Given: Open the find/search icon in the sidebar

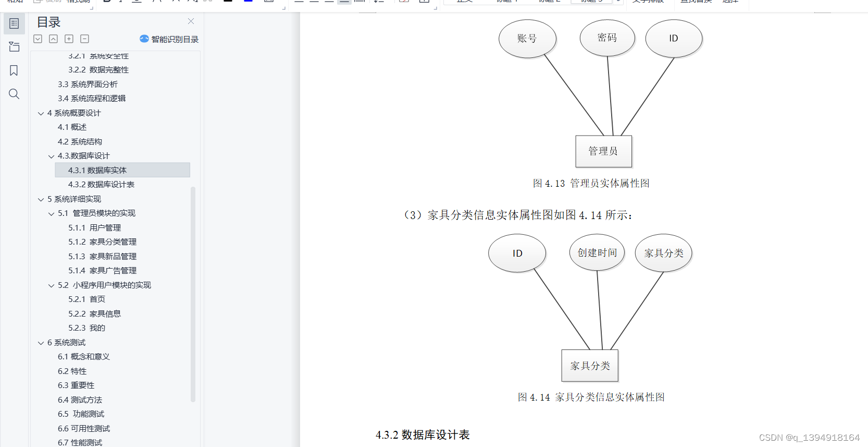Looking at the screenshot, I should click(x=14, y=94).
